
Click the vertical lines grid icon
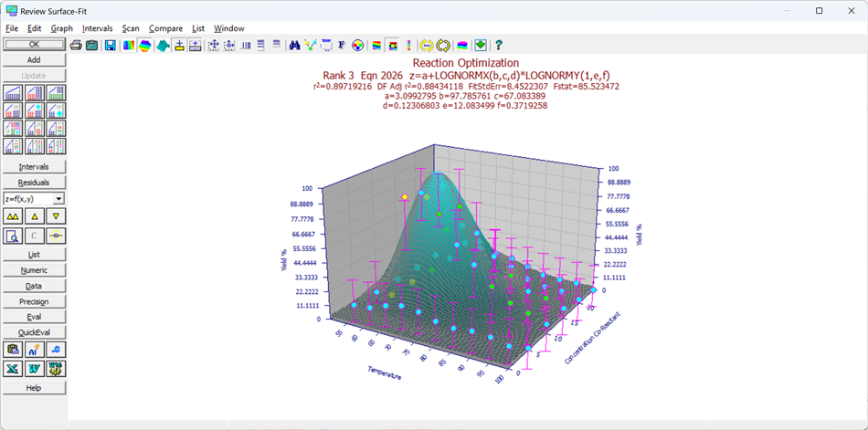245,46
